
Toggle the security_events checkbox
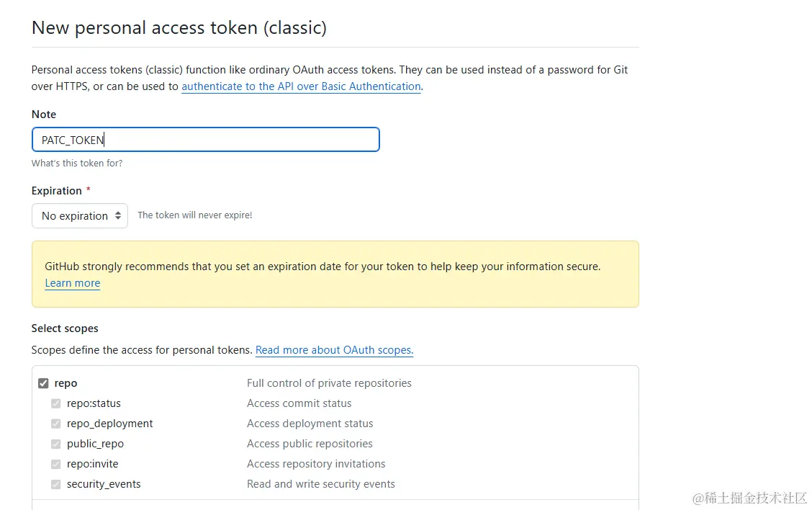pyautogui.click(x=55, y=484)
